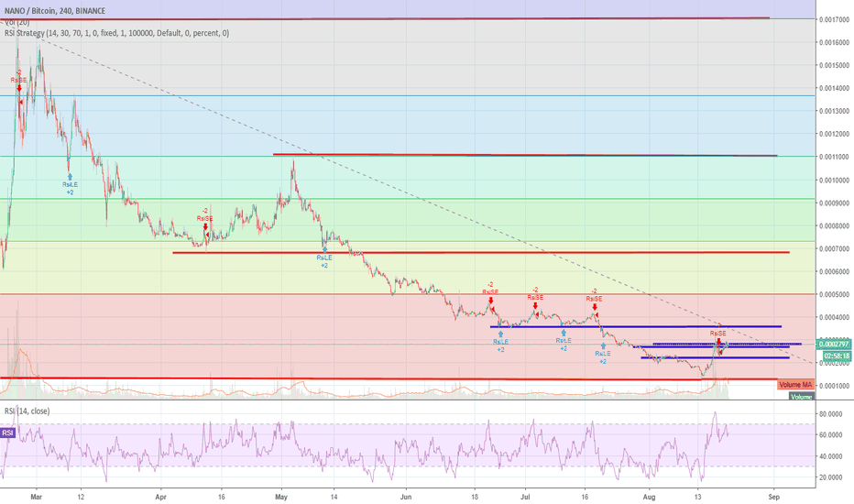This screenshot has height=504, width=854.
Task: Click the 0.0011000 price axis label
Action: click(835, 157)
